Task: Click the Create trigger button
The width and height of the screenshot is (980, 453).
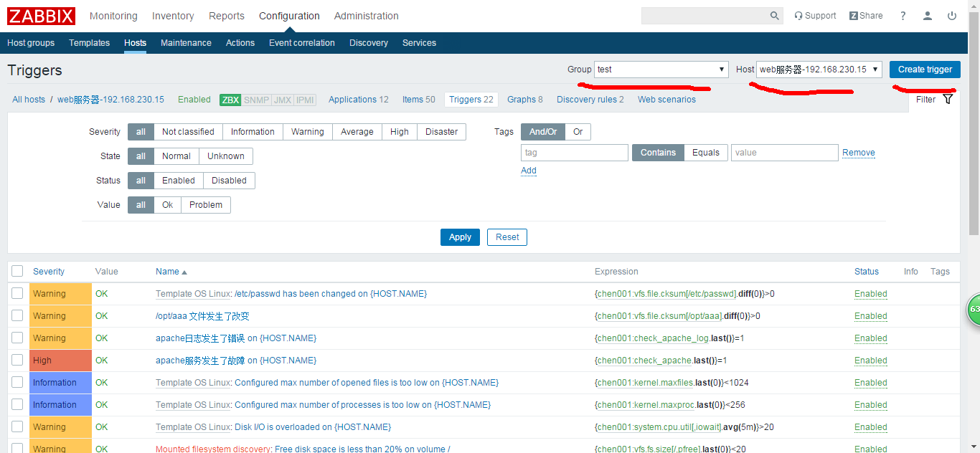Action: click(x=925, y=70)
